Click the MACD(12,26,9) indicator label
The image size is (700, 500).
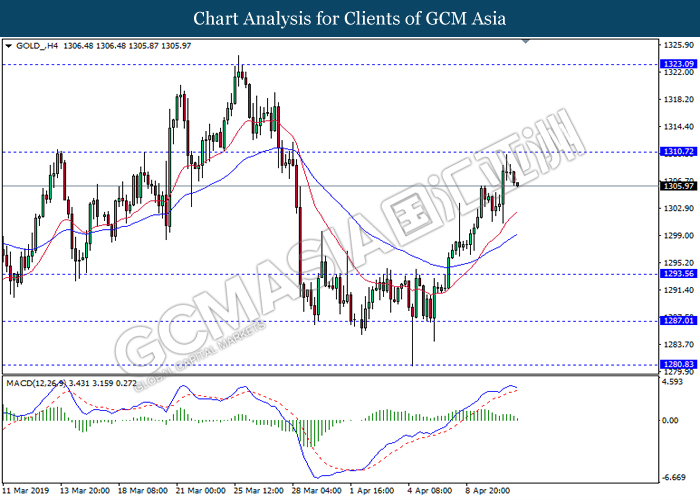click(36, 383)
